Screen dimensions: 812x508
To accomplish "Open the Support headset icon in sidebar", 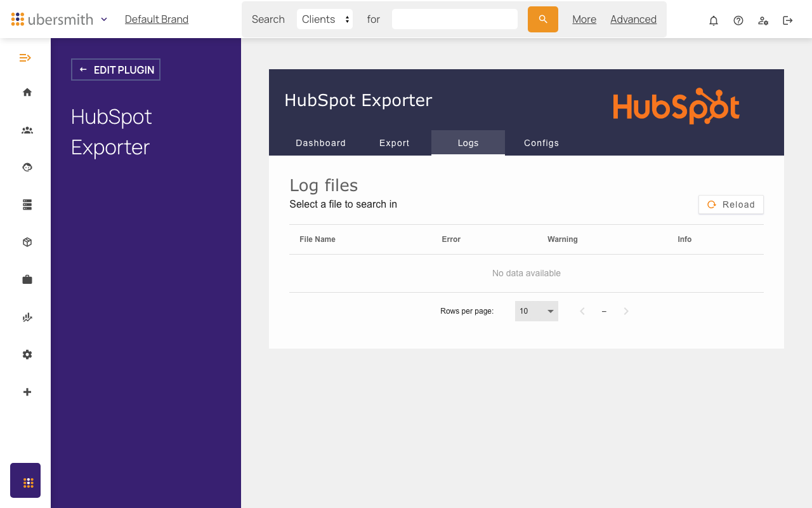I will tap(27, 168).
